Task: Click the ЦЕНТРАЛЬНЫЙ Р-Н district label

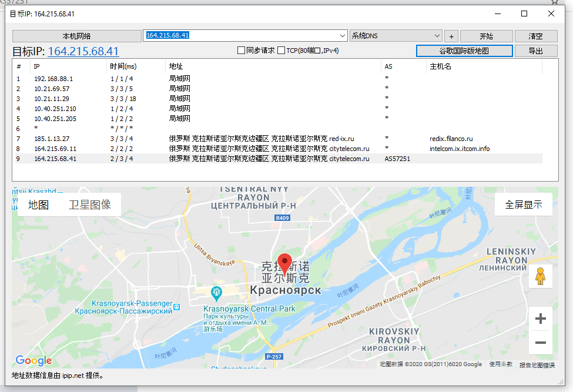Action: coord(253,206)
